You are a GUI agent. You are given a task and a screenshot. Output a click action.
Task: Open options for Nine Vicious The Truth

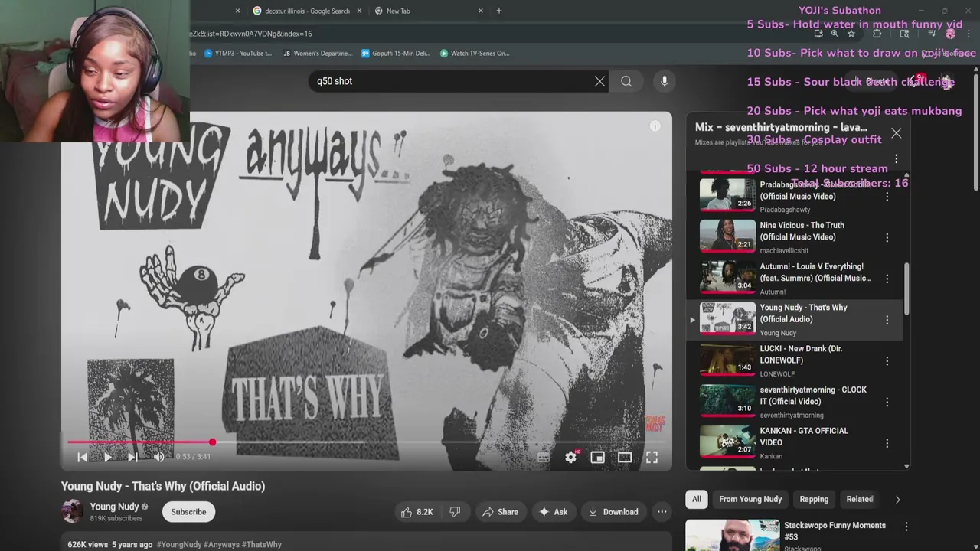coord(887,237)
